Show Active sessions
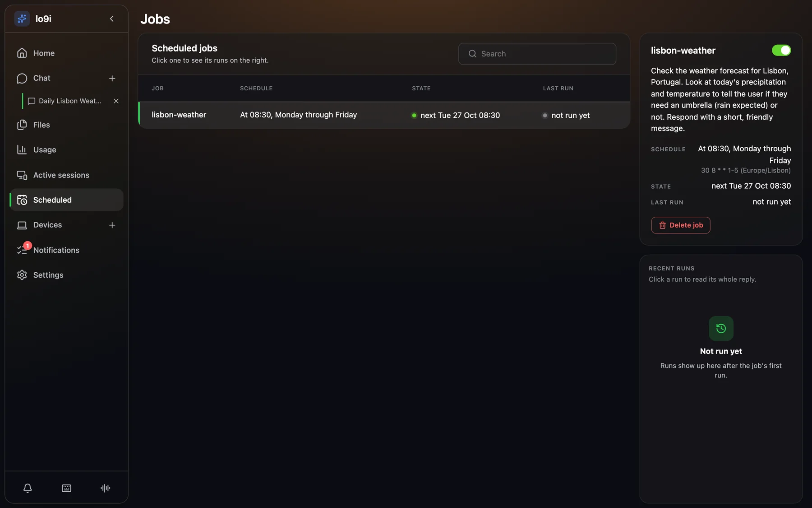812x508 pixels. click(x=66, y=175)
